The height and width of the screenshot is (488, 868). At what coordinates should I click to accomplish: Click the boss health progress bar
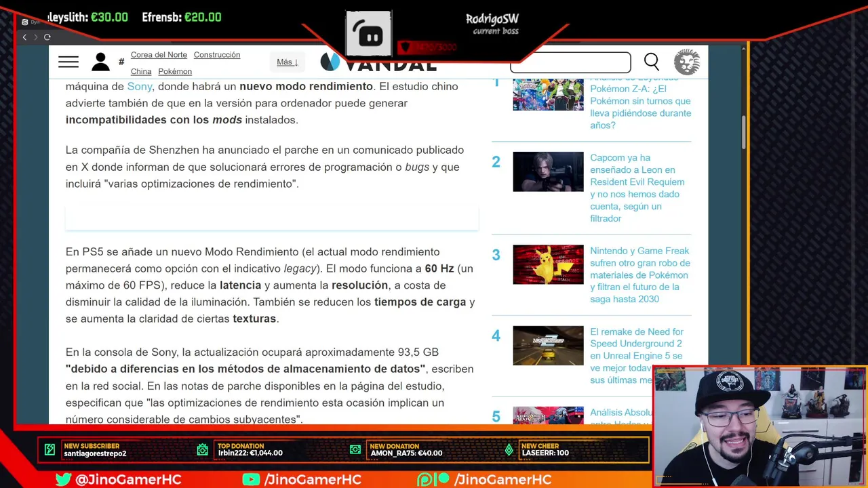pyautogui.click(x=427, y=47)
